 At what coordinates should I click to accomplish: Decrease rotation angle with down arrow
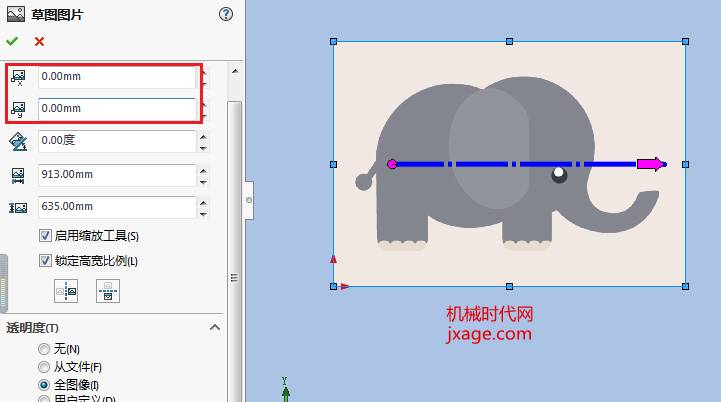203,148
